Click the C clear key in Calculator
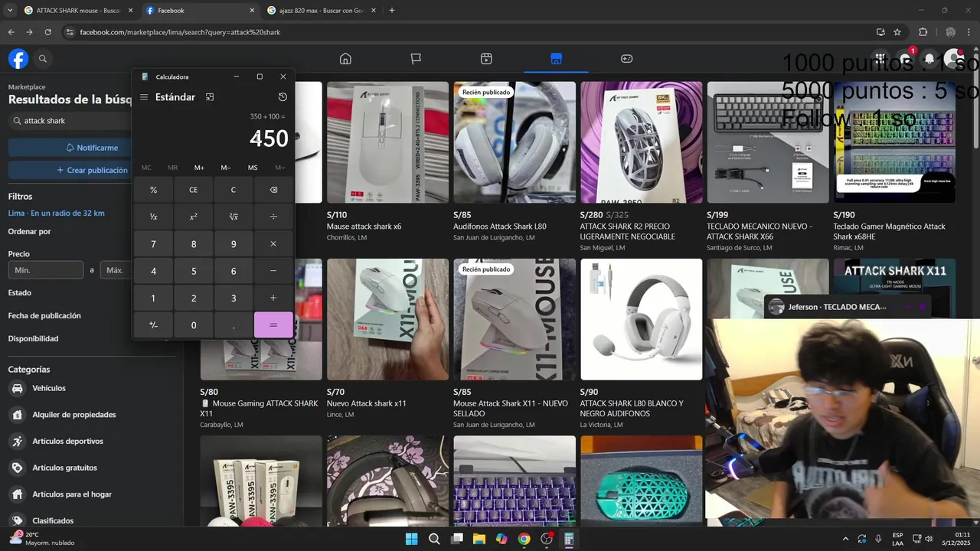Image resolution: width=980 pixels, height=551 pixels. (234, 190)
